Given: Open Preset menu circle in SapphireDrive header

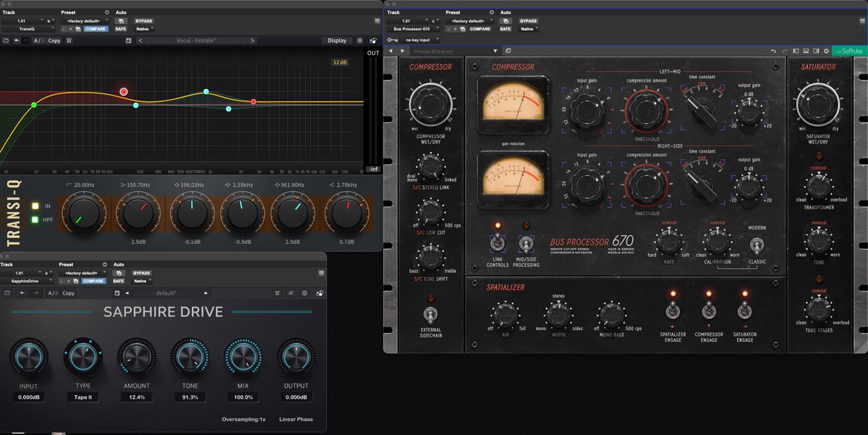Looking at the screenshot, I should pyautogui.click(x=105, y=264).
